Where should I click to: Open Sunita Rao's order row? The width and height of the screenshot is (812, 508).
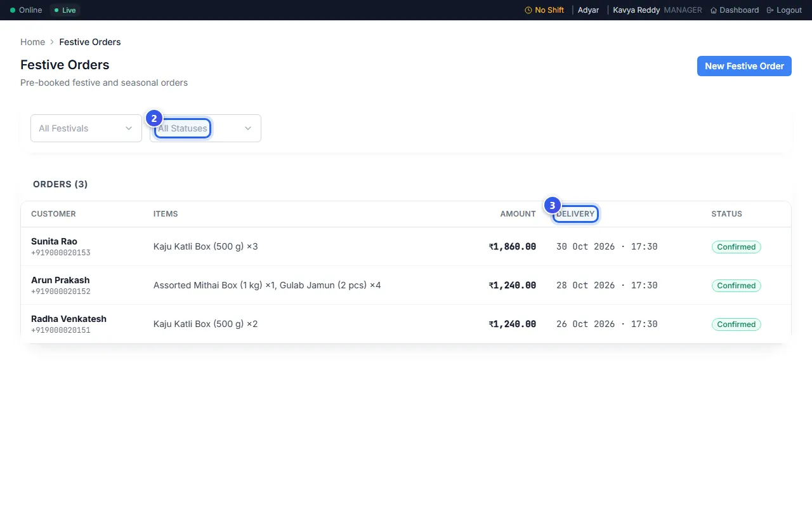[x=406, y=246]
